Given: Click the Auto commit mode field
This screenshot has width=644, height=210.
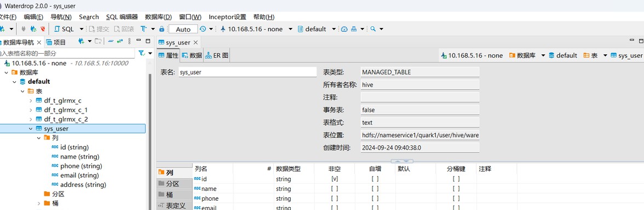Looking at the screenshot, I should (183, 29).
